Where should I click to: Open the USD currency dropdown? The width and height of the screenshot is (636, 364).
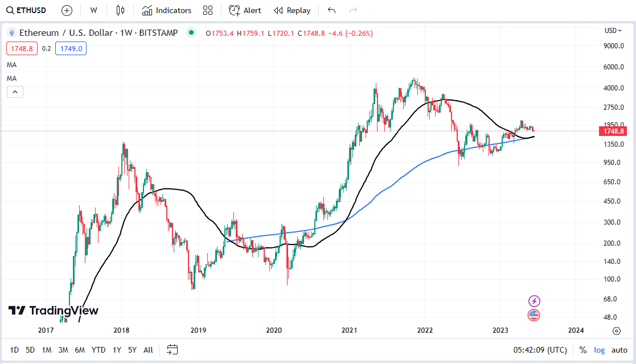coord(613,31)
